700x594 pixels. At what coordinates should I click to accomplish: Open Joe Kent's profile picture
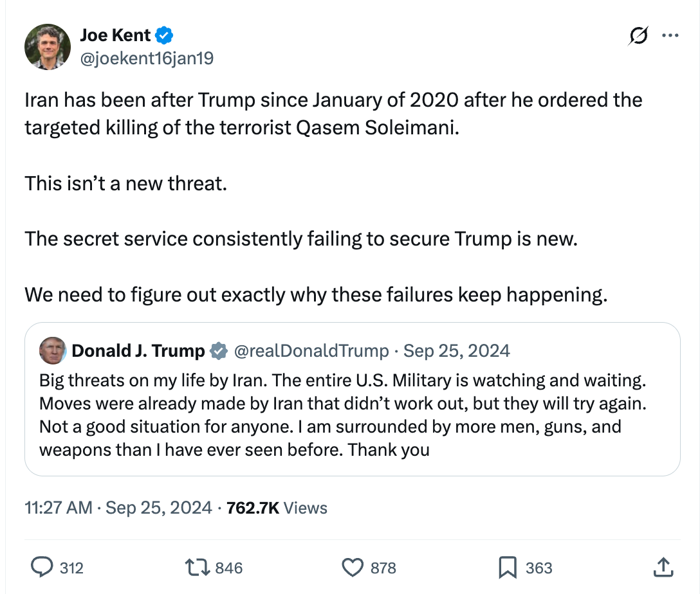click(48, 47)
